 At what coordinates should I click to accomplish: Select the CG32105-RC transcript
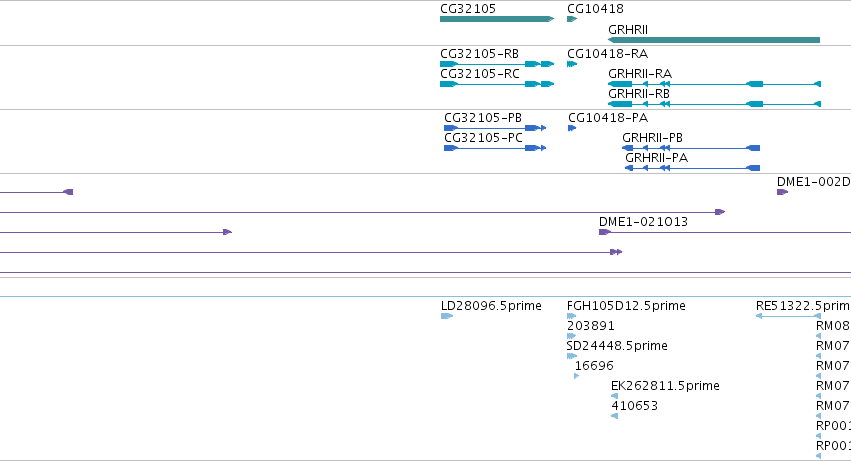(497, 84)
